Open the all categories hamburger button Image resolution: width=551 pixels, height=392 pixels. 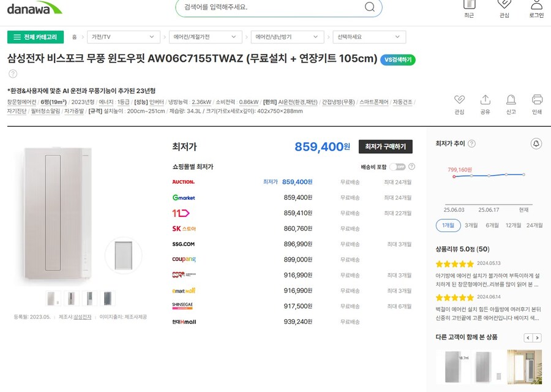(36, 37)
